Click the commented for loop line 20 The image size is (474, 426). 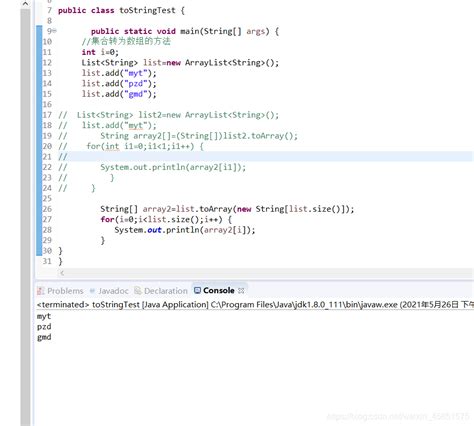[131, 146]
